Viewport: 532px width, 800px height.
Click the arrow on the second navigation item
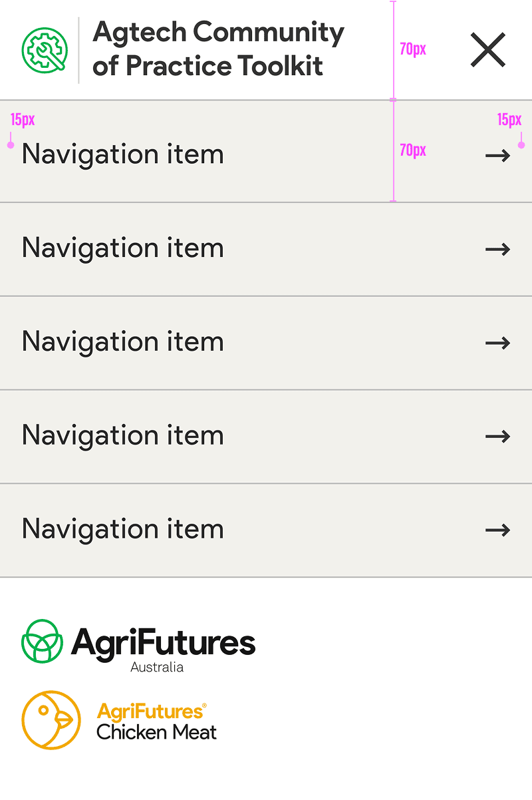(497, 250)
